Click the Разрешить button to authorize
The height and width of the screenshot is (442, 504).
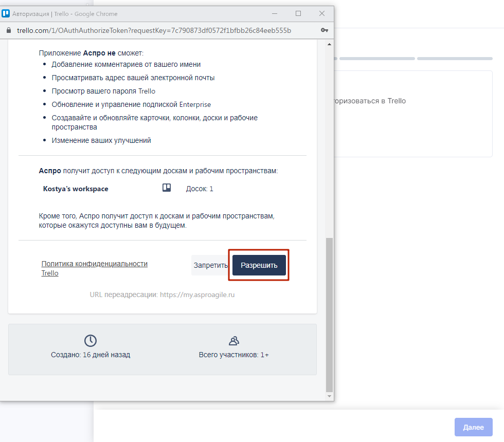259,265
